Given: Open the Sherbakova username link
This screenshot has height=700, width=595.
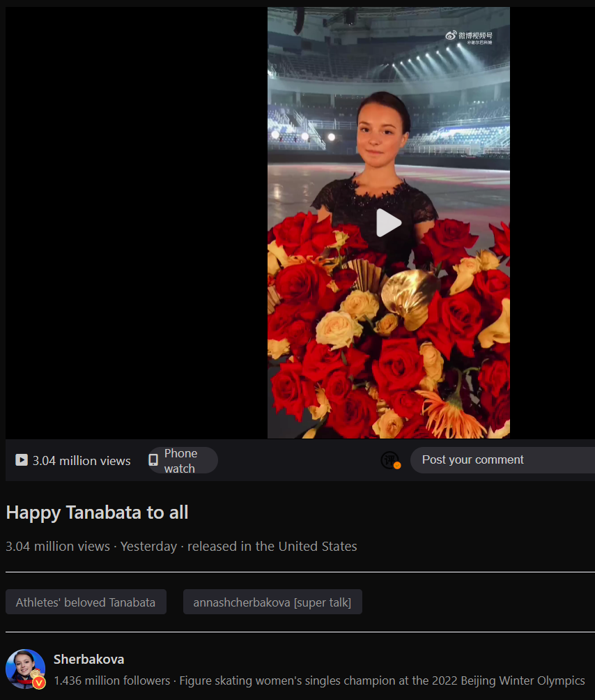Looking at the screenshot, I should click(x=88, y=659).
